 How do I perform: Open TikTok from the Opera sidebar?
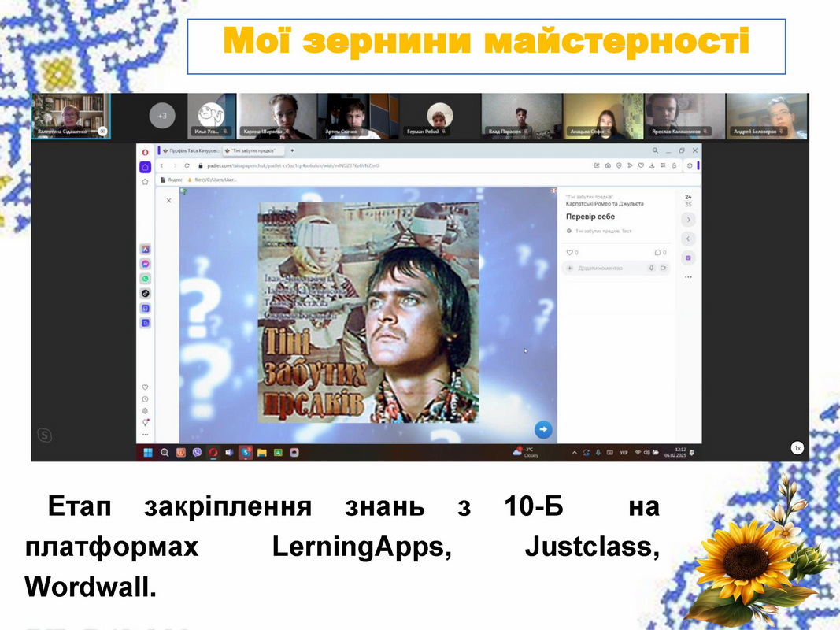coord(146,293)
